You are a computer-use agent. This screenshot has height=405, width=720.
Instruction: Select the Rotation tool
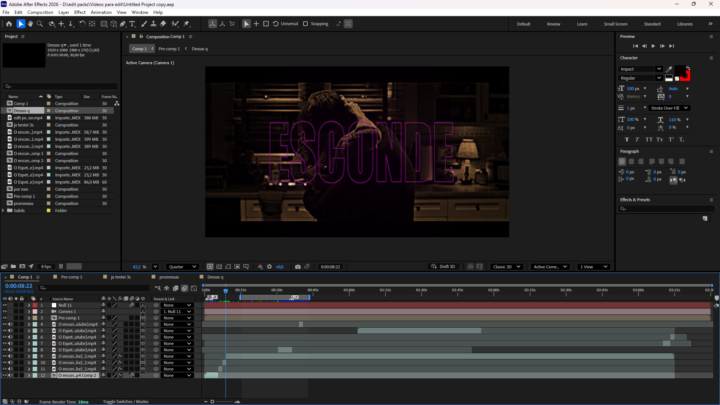click(82, 24)
